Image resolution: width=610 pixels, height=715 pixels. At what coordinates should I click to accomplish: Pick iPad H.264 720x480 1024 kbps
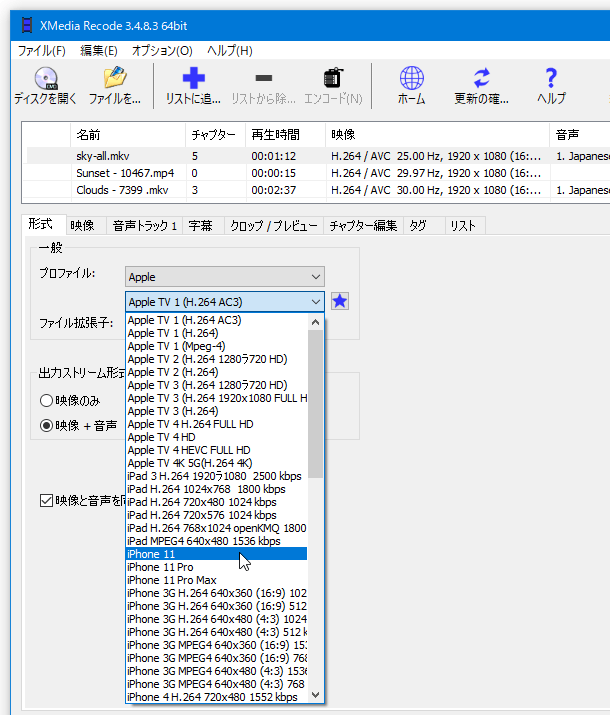[x=217, y=502]
